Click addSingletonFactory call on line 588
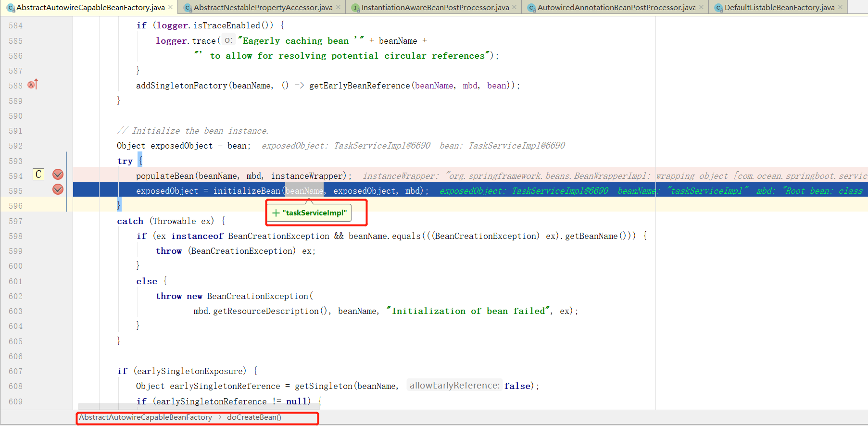Viewport: 868px width, 426px height. tap(182, 86)
